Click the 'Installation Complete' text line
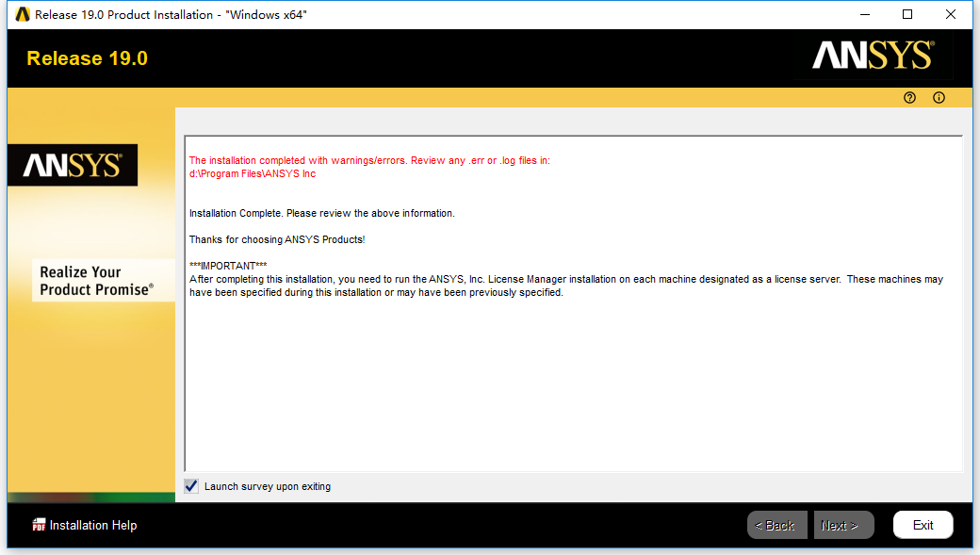The image size is (980, 555). pos(322,213)
